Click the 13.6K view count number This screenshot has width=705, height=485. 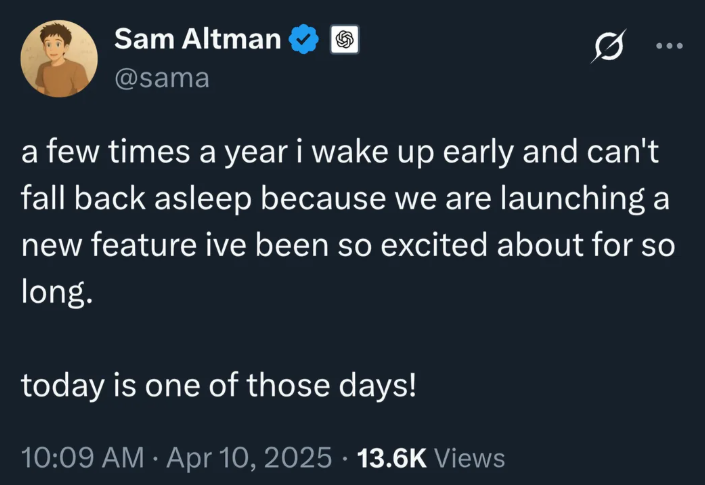click(390, 458)
